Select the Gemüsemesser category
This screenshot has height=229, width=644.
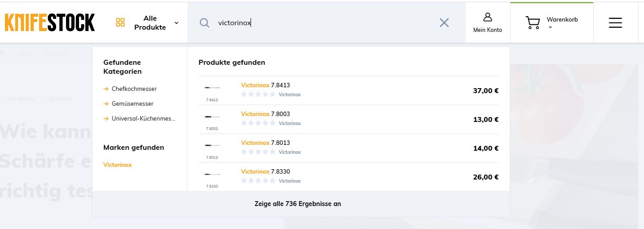pyautogui.click(x=132, y=104)
